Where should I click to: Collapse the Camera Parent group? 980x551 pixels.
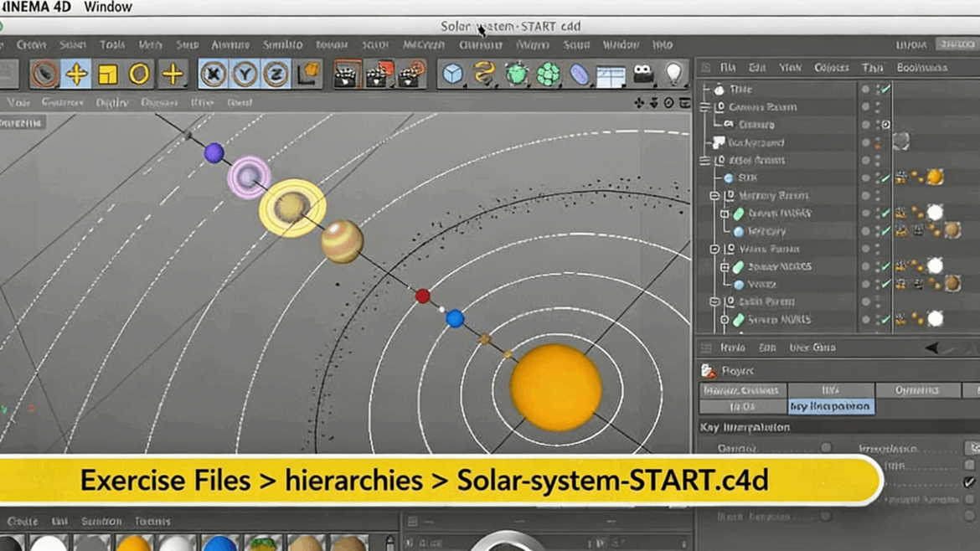(705, 107)
